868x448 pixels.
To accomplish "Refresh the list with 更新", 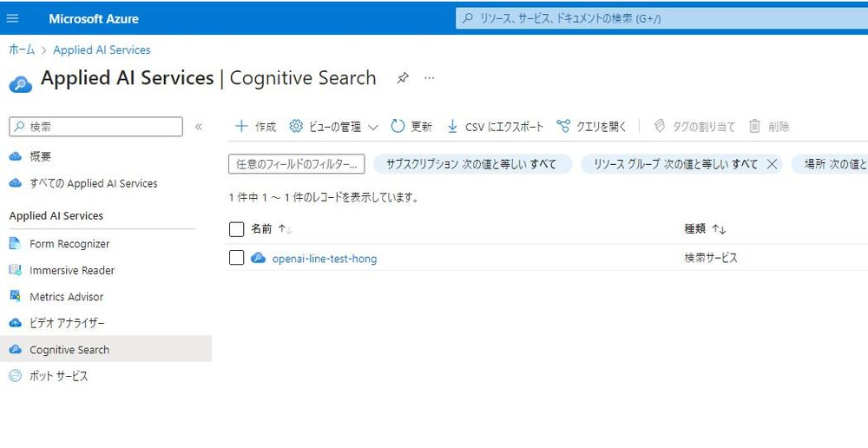I will (411, 126).
